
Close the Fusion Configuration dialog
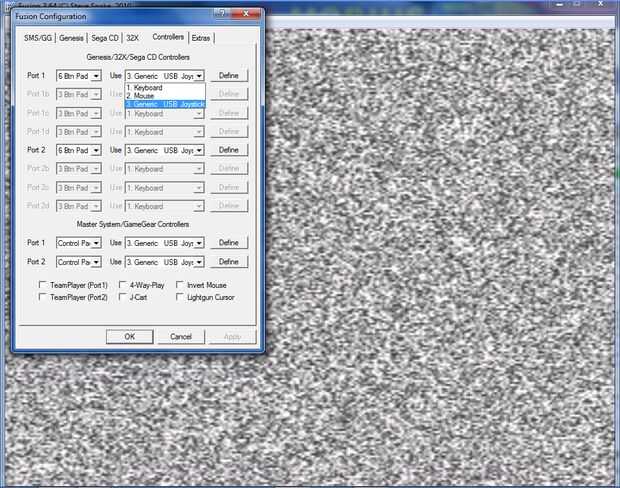246,13
